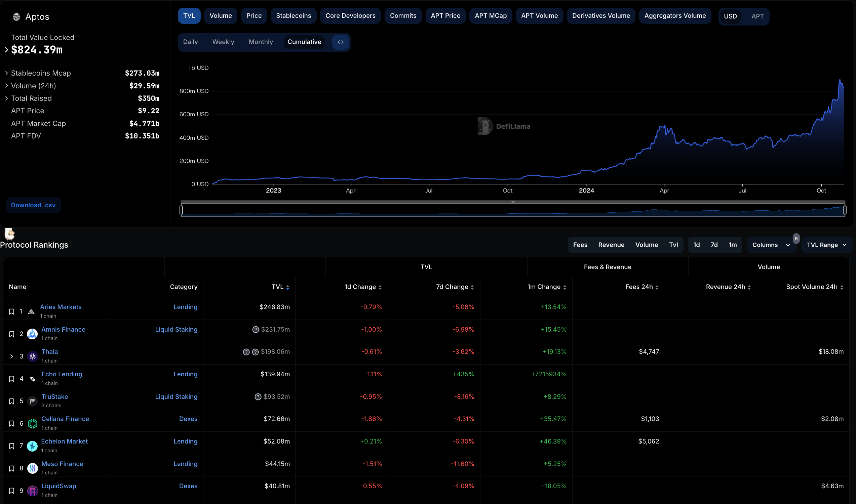Expand the Stablecoins Mcap breakdown

tap(6, 73)
